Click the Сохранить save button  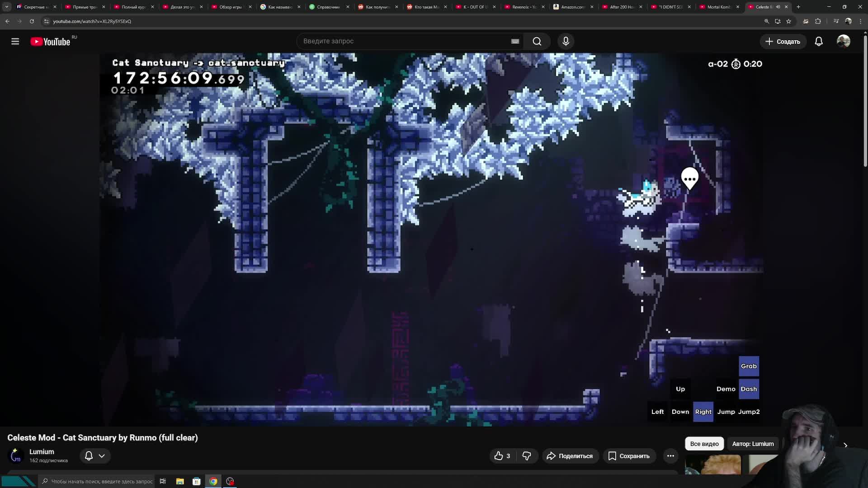click(x=629, y=456)
